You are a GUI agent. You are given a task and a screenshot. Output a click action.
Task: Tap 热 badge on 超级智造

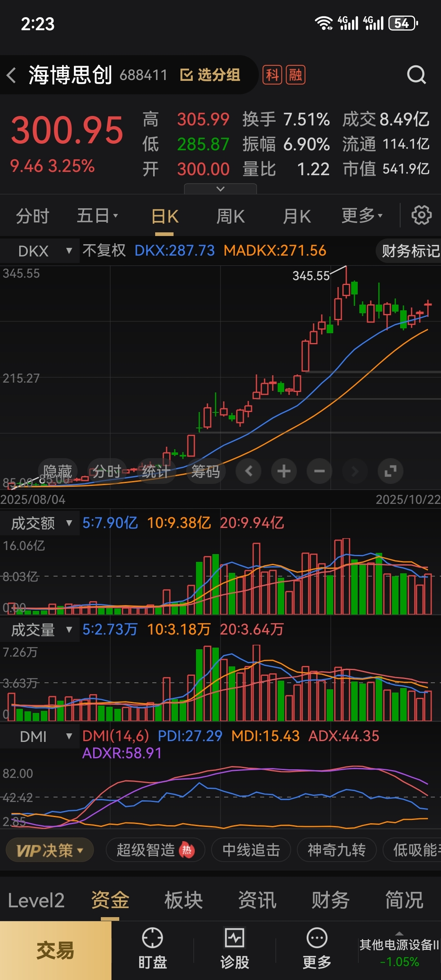(187, 850)
